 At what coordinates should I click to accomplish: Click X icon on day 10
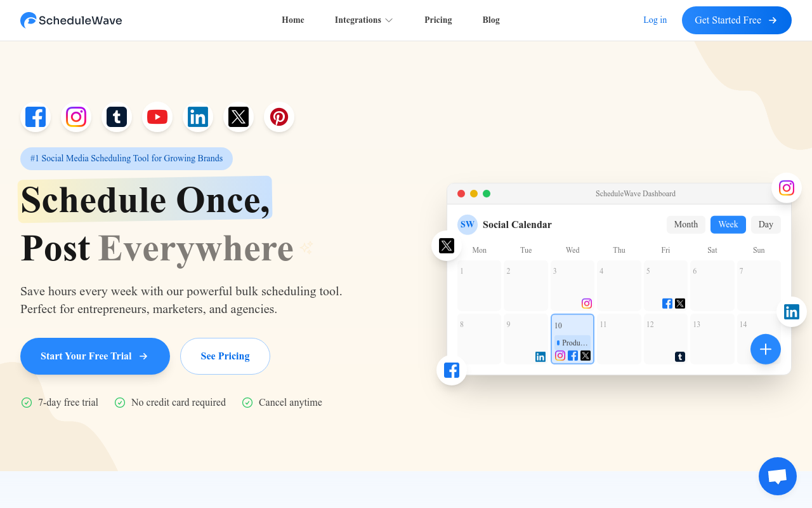pyautogui.click(x=586, y=356)
